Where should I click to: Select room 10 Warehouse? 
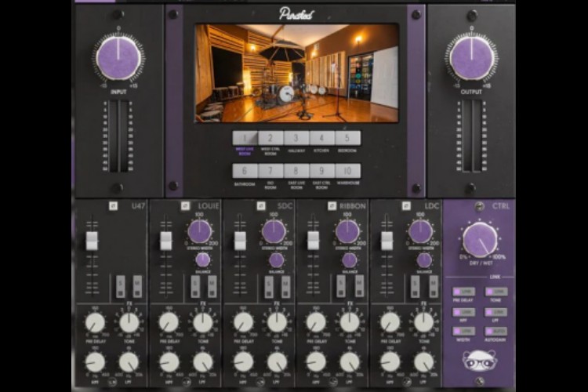click(x=347, y=171)
